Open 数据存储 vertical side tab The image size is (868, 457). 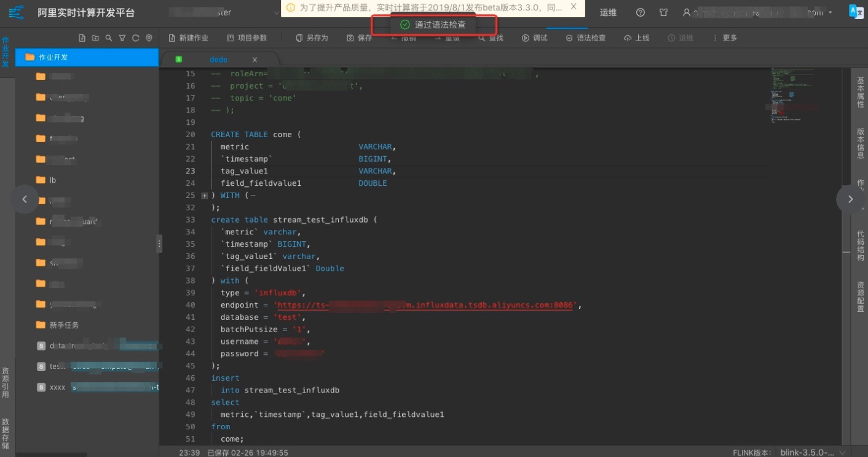pos(6,434)
